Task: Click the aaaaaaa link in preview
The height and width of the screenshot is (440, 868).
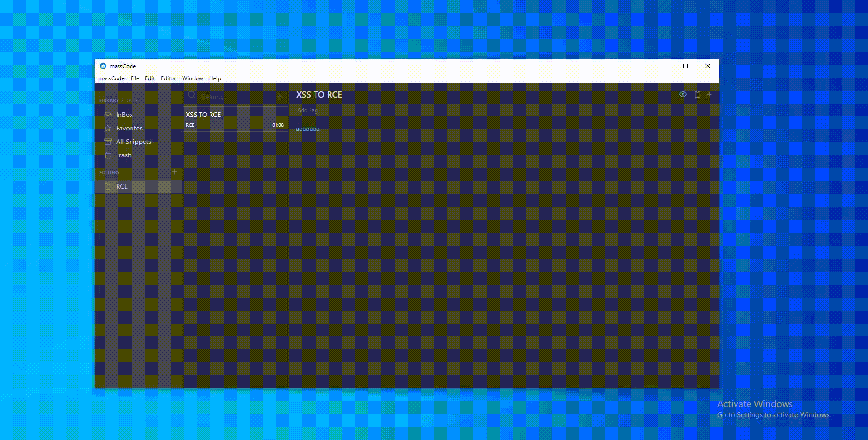Action: coord(308,129)
